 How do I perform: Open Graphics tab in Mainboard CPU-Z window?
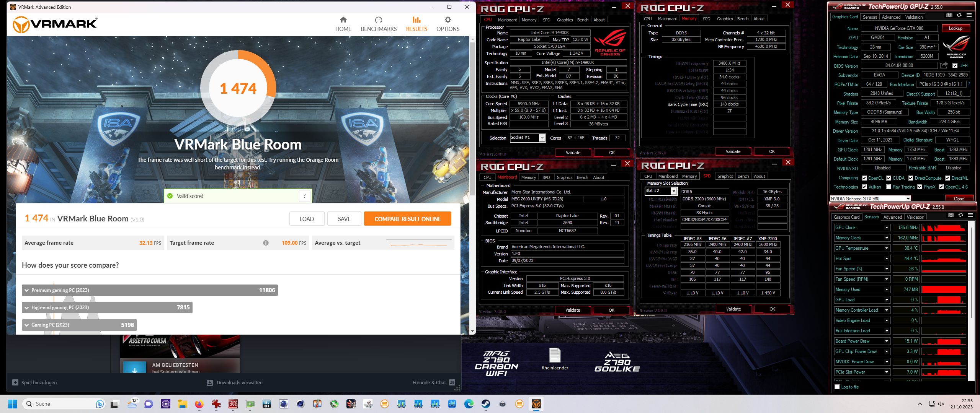(565, 177)
